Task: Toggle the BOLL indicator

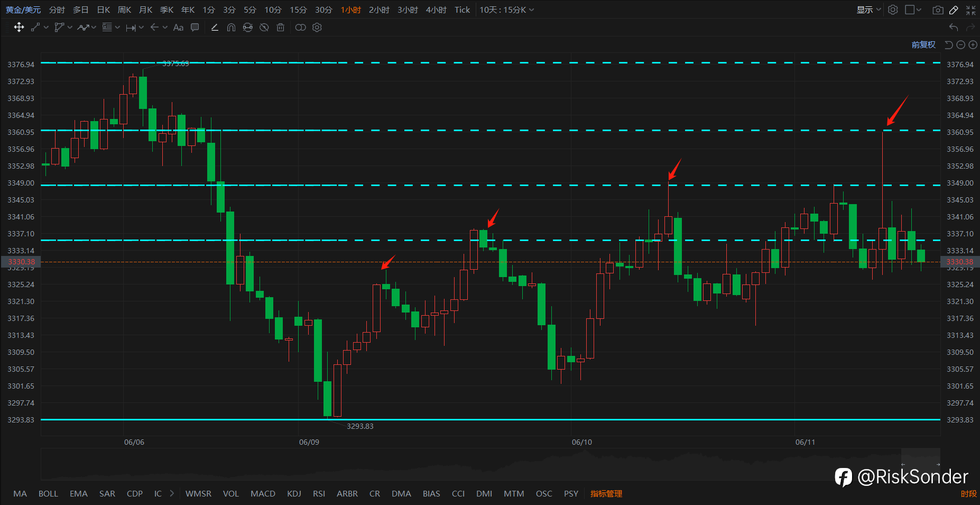Action: click(x=48, y=493)
